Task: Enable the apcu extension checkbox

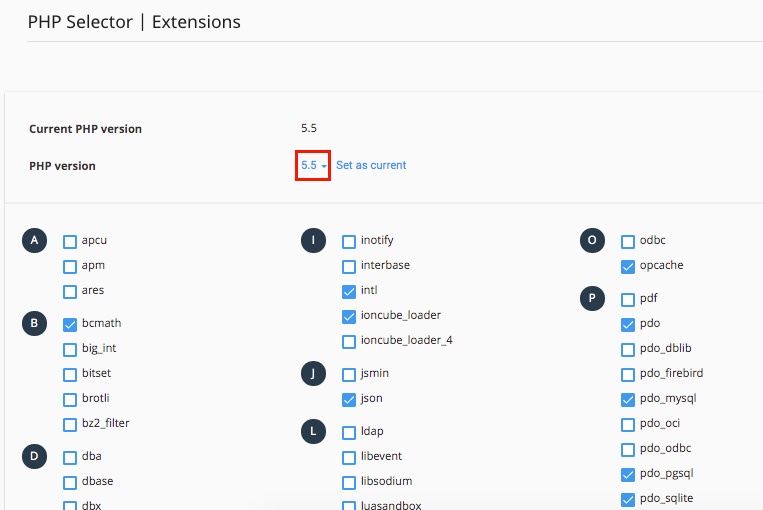Action: pos(70,241)
